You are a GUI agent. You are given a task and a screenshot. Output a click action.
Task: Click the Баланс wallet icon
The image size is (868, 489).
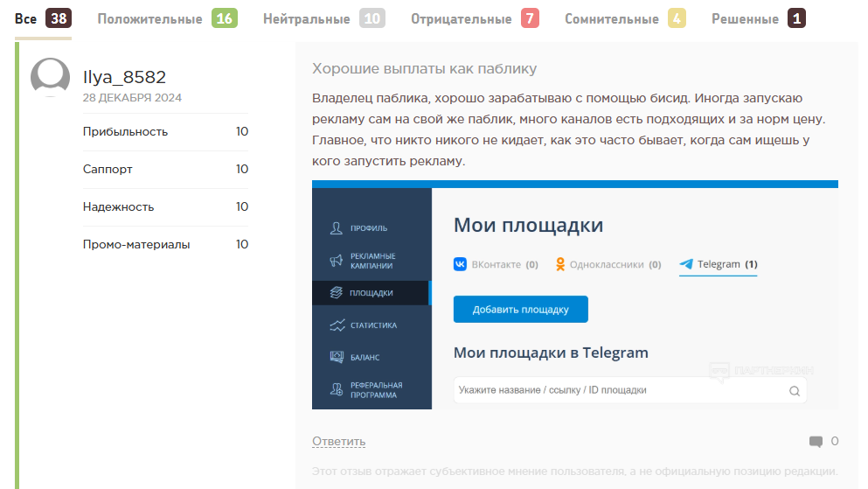pos(336,357)
